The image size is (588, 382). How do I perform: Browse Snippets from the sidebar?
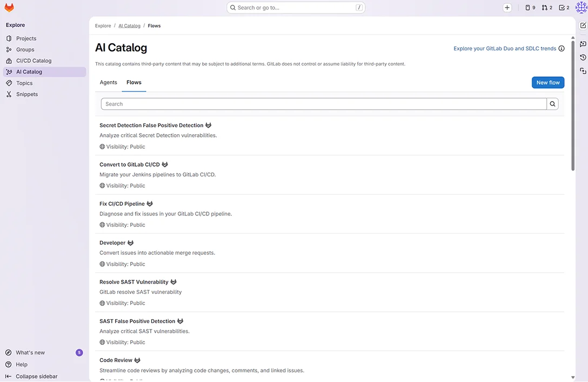point(26,94)
